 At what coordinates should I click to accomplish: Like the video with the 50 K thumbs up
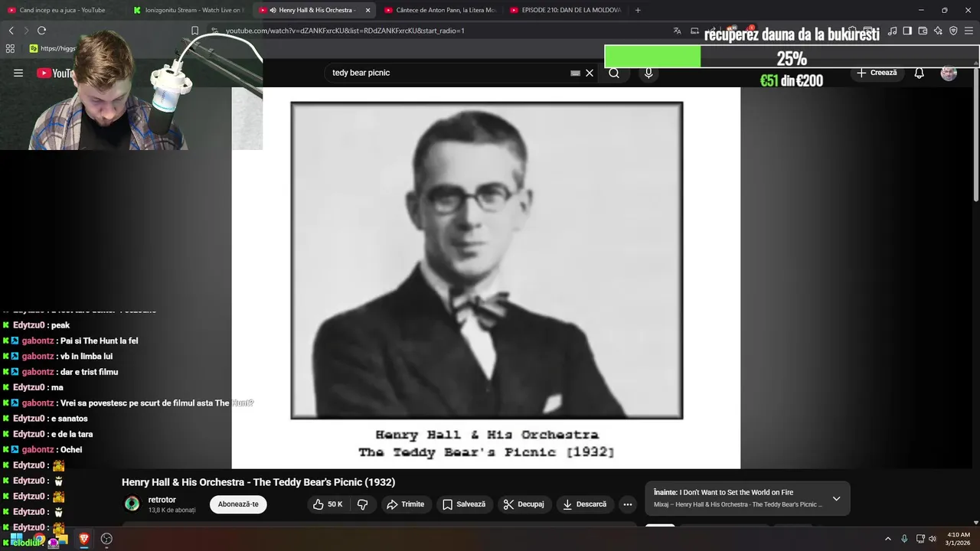328,504
